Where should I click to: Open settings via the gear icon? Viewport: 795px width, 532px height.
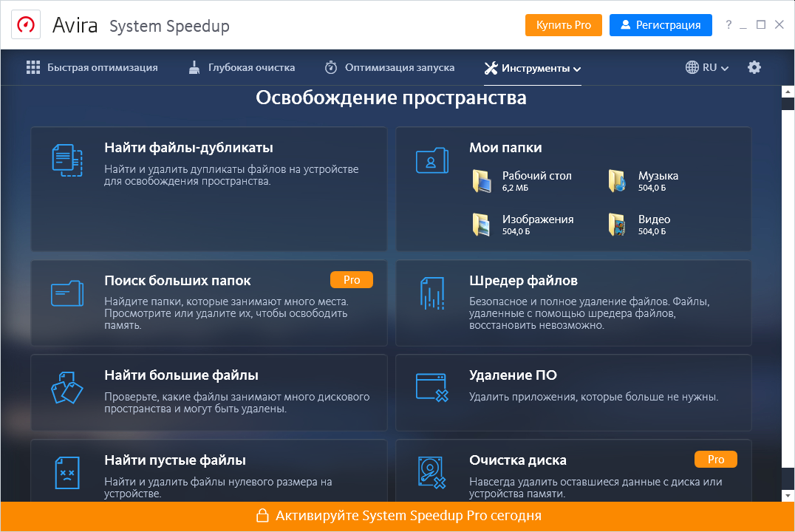pyautogui.click(x=754, y=67)
